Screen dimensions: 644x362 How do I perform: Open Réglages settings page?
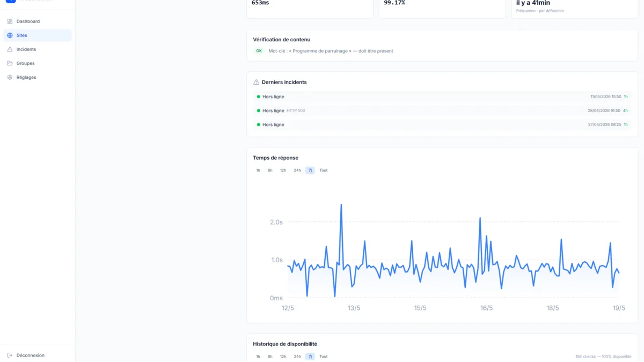(x=37, y=77)
